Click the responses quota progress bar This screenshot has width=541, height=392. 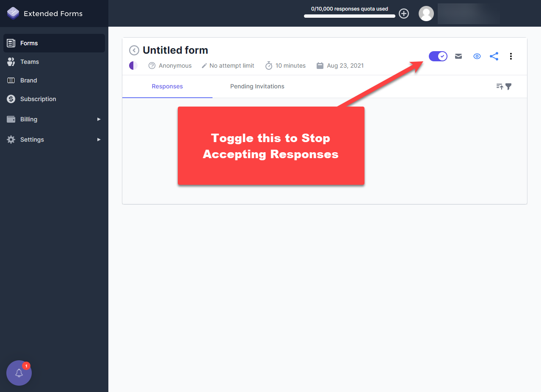point(349,16)
